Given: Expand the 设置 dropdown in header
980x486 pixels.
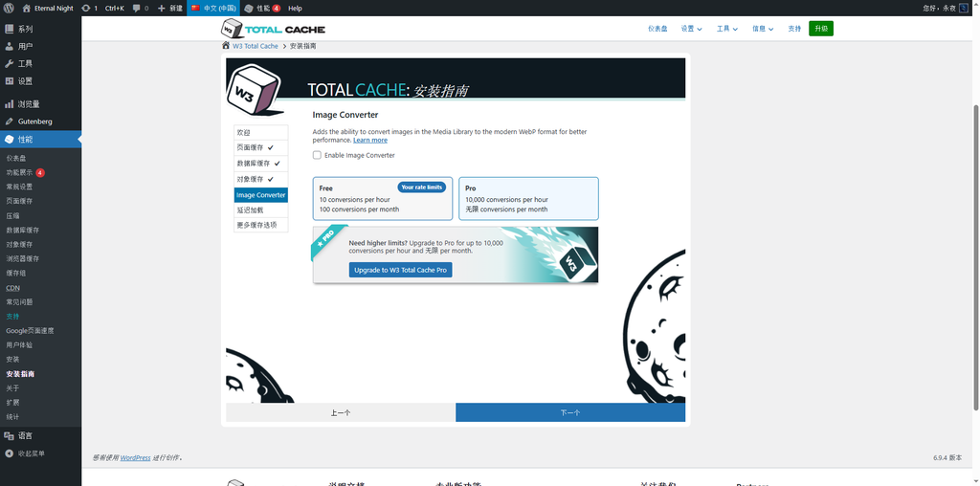Looking at the screenshot, I should (691, 29).
